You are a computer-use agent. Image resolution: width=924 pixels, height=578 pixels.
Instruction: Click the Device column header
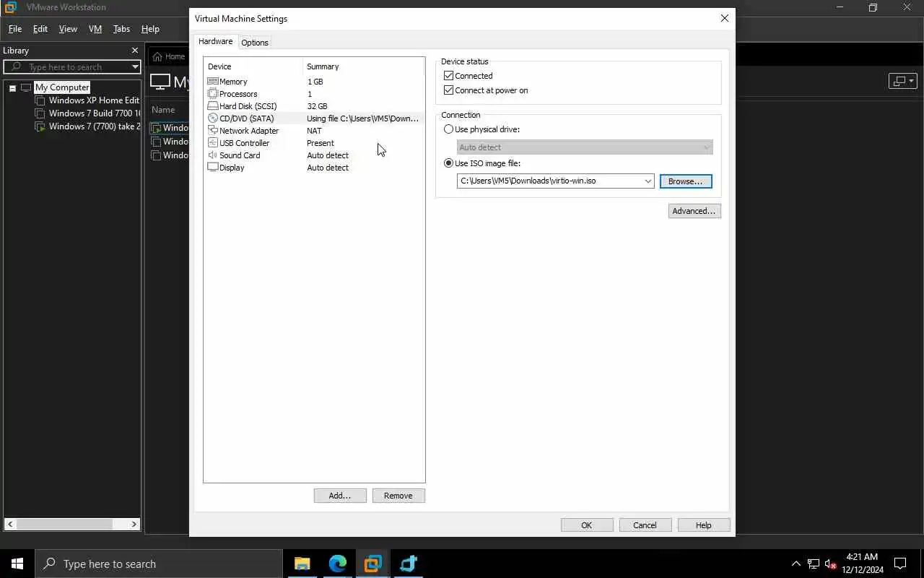[x=253, y=66]
